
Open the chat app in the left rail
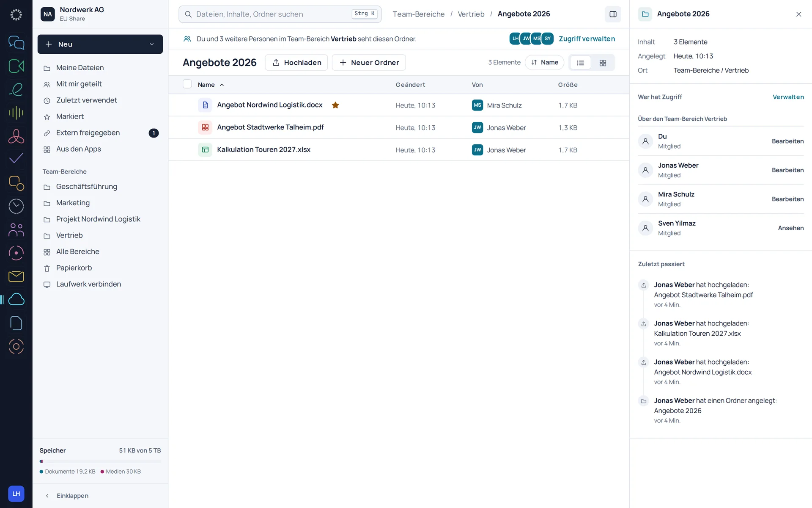click(x=16, y=42)
